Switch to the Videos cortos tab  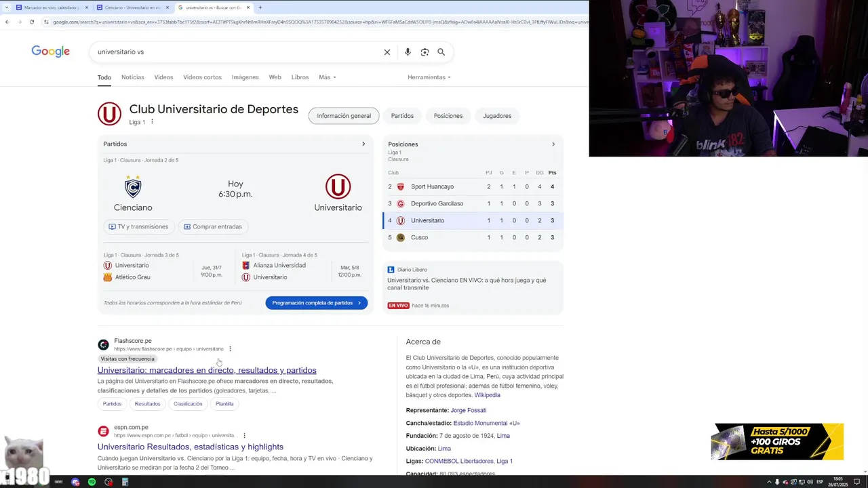click(x=202, y=77)
